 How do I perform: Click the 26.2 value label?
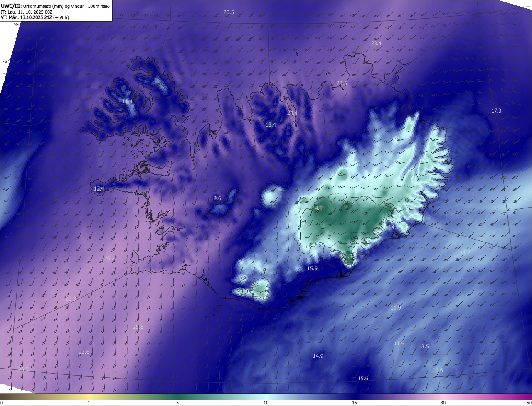[109, 259]
